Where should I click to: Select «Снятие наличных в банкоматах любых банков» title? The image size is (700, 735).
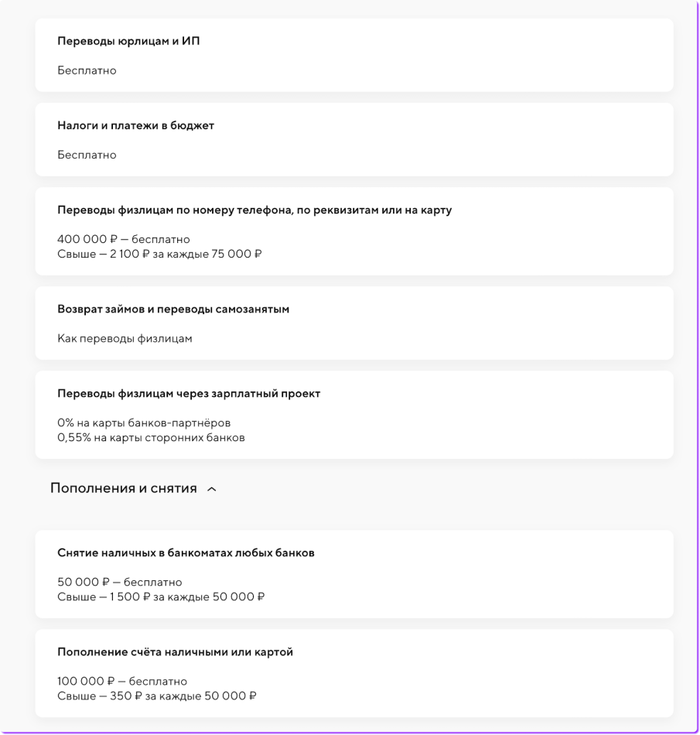(186, 552)
